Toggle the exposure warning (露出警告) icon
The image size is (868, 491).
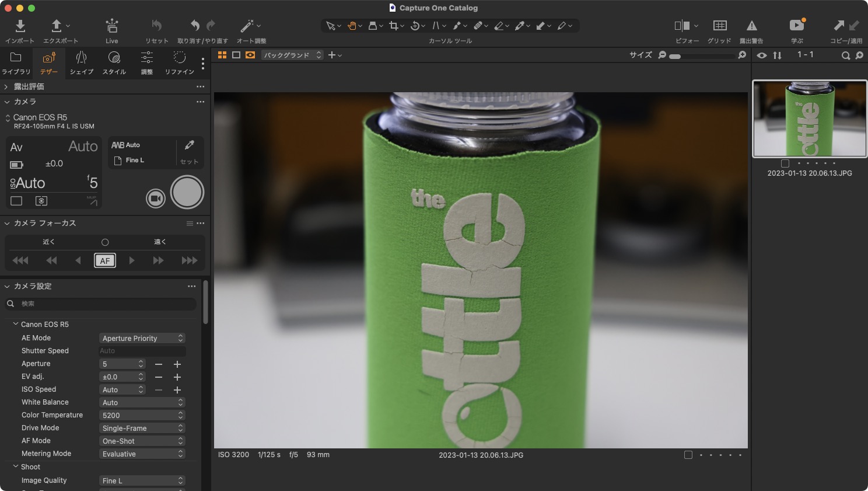coord(752,26)
